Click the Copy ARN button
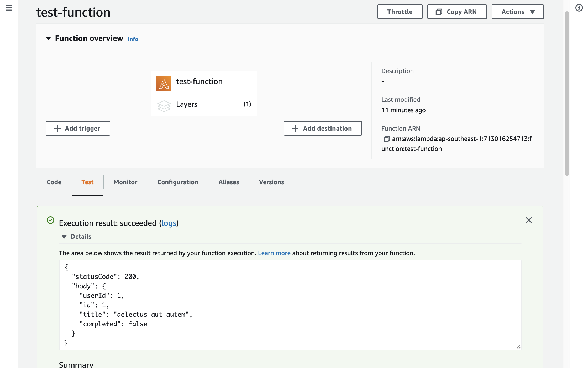 click(x=457, y=12)
